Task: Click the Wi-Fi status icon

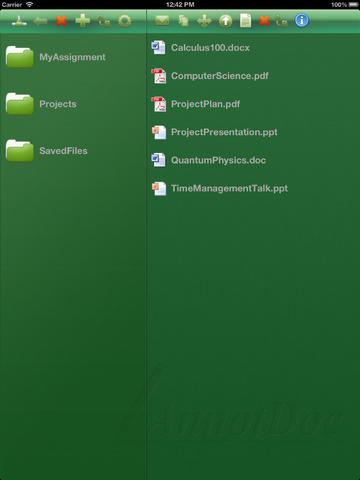Action: (30, 4)
